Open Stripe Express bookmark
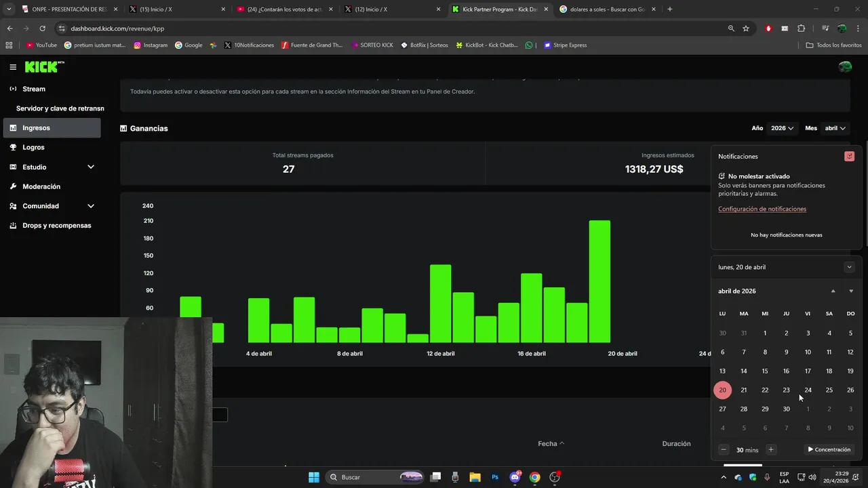Screen dimensions: 868x488 point(566,45)
